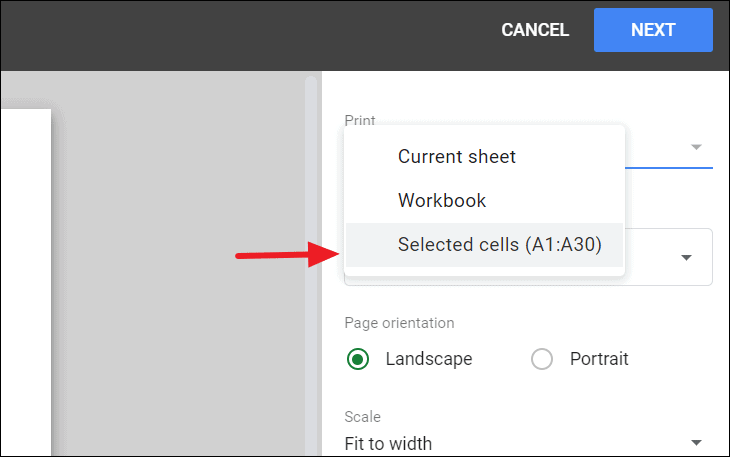
Task: Expand the Scale dropdown arrow
Action: 696,443
